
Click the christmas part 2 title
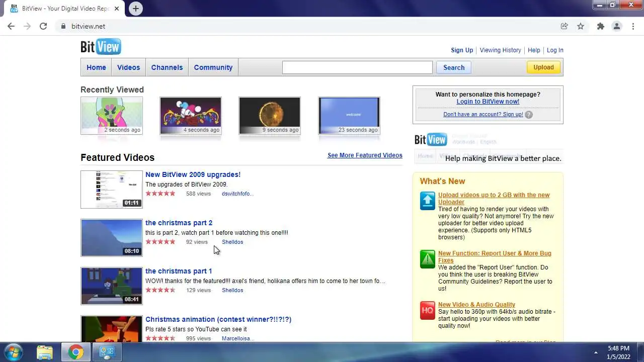(179, 223)
